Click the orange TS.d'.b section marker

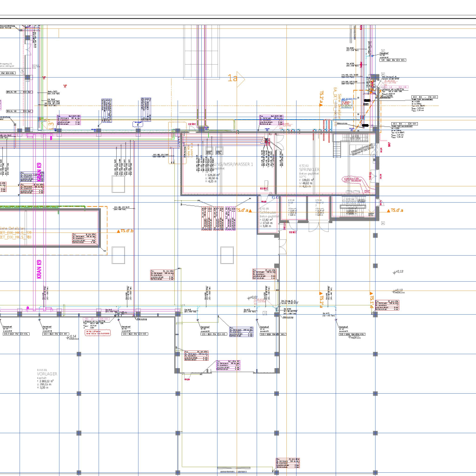click(x=125, y=231)
